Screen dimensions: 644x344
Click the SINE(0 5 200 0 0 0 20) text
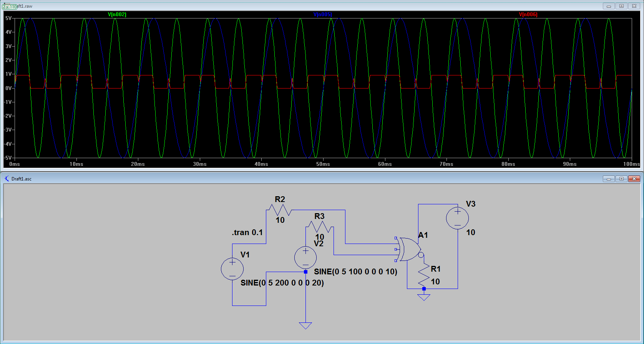pyautogui.click(x=282, y=283)
